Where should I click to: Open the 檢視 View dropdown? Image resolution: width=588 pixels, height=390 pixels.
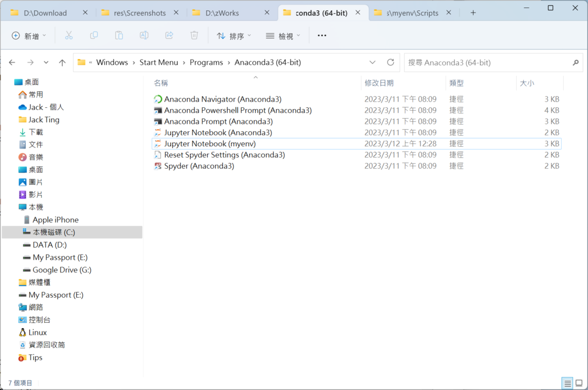(x=283, y=36)
